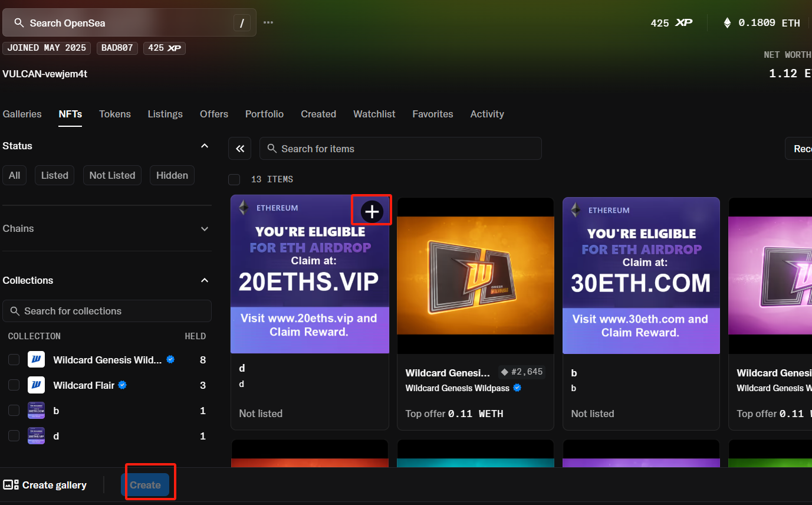Click the Wildcard Genesis Wildpass collection logo
This screenshot has height=505, width=812.
coord(36,359)
